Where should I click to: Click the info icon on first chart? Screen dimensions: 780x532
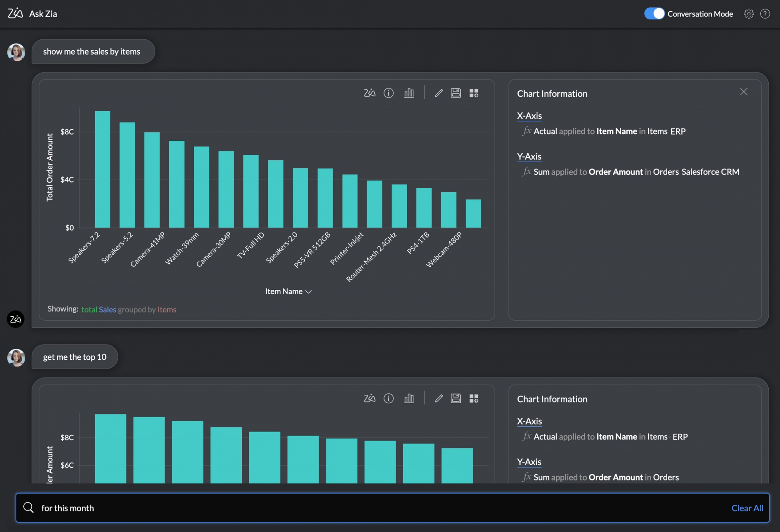(389, 93)
